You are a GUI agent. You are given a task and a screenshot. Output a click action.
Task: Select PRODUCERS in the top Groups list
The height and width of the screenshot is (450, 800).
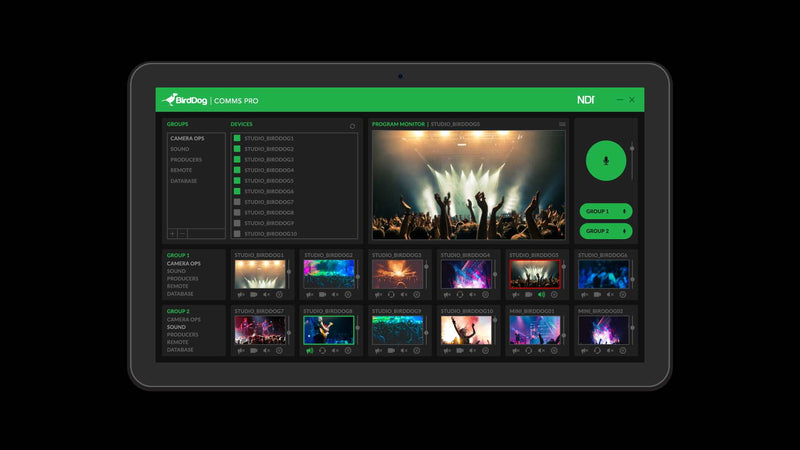[x=186, y=160]
